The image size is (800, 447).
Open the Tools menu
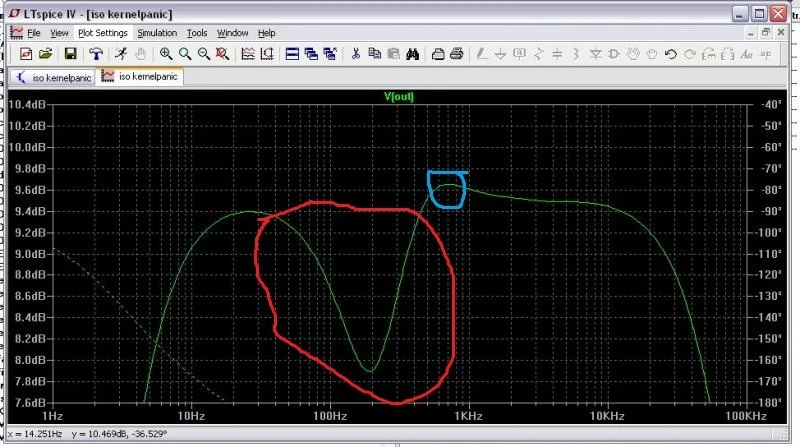pyautogui.click(x=197, y=33)
